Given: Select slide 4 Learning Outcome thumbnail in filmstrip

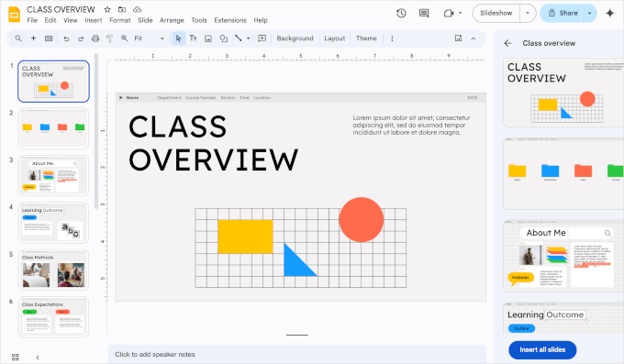Looking at the screenshot, I should [x=54, y=223].
